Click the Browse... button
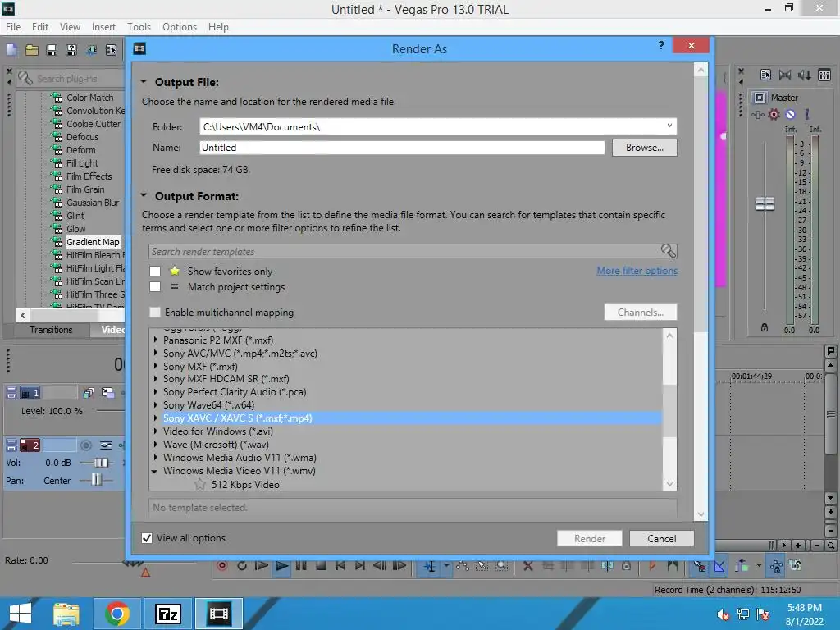This screenshot has width=840, height=630. pos(645,148)
